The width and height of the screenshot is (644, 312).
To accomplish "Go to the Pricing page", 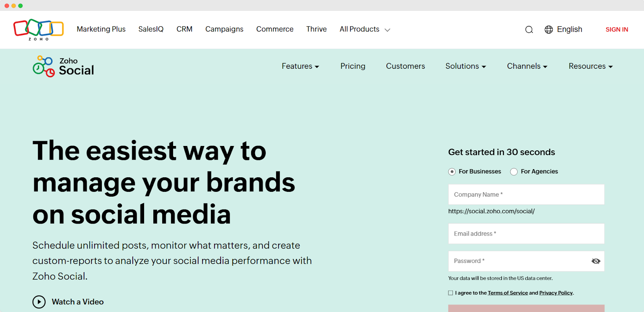I will 353,66.
